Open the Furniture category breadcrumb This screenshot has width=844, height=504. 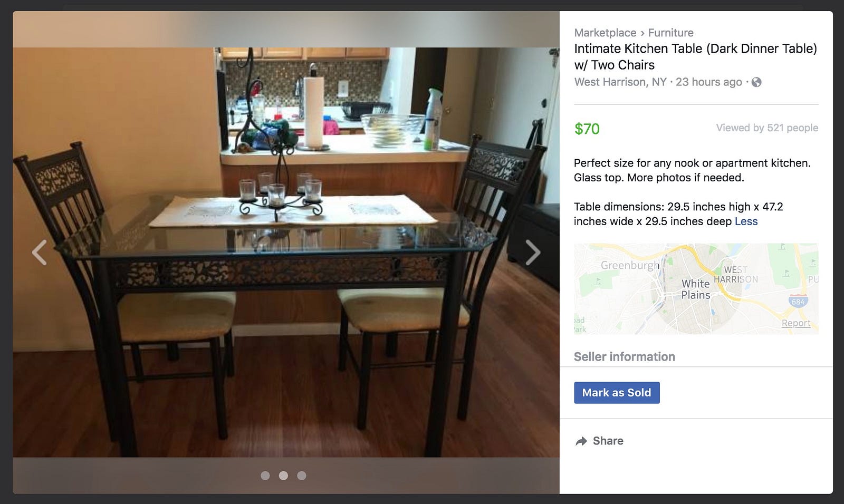pyautogui.click(x=670, y=33)
